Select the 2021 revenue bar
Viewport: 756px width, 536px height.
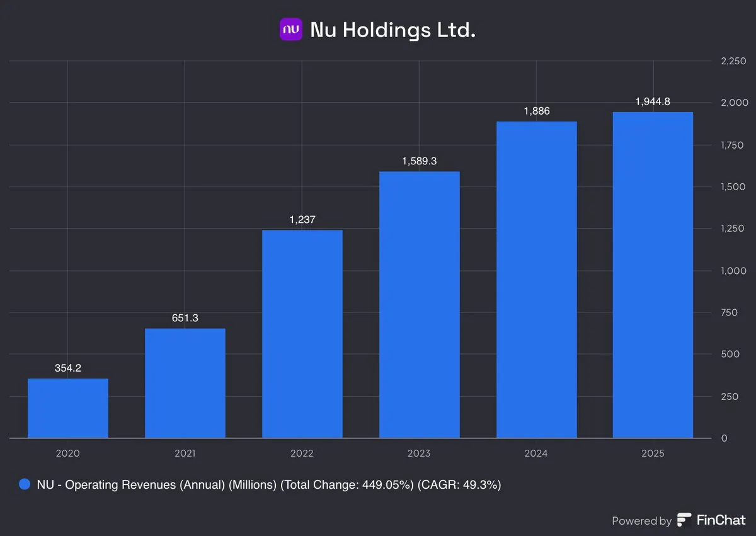click(x=185, y=383)
